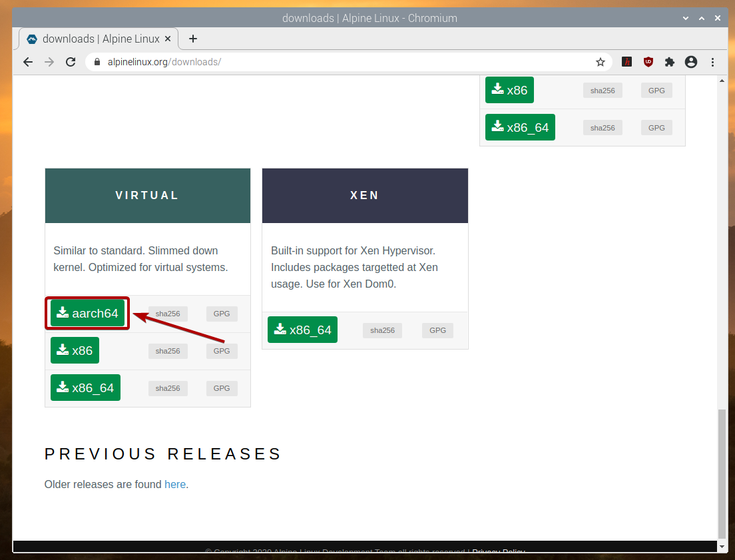Image resolution: width=735 pixels, height=560 pixels.
Task: Open sha256 for Virtual x86
Action: click(x=168, y=351)
